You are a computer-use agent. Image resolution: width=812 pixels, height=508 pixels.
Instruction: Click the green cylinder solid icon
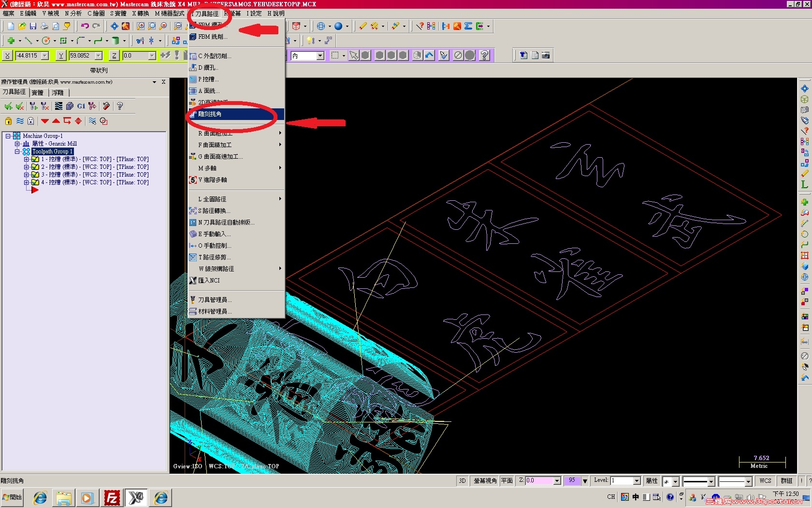(116, 41)
